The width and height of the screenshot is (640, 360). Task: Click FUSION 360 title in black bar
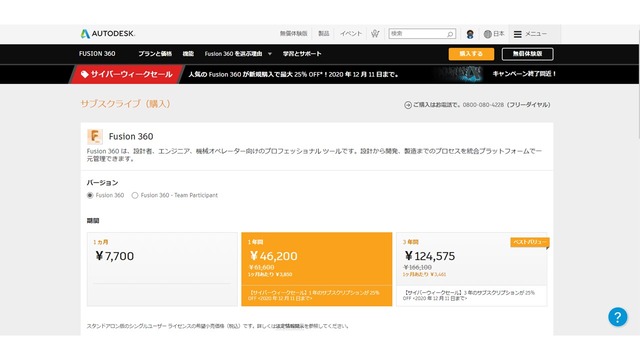point(97,54)
